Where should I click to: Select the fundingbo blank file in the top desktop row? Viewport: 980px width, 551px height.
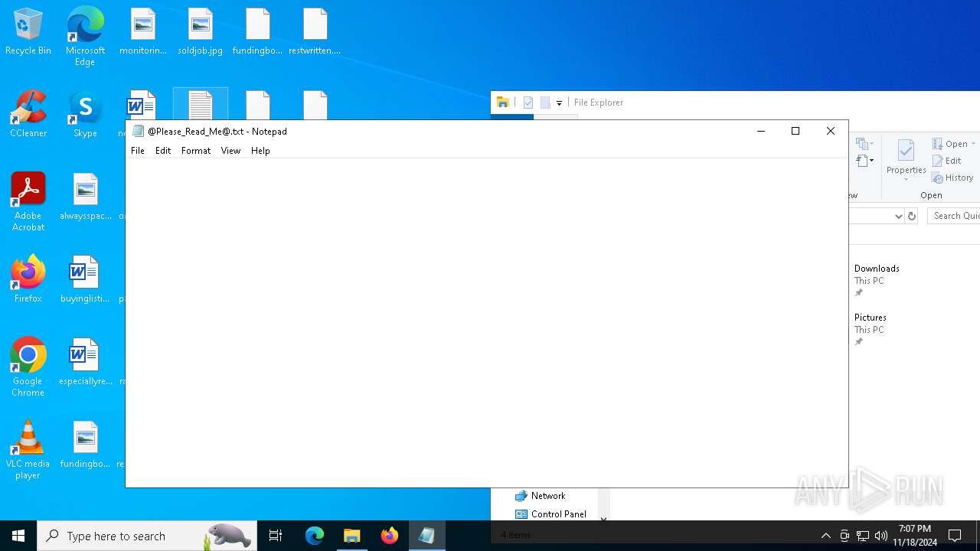tap(257, 32)
